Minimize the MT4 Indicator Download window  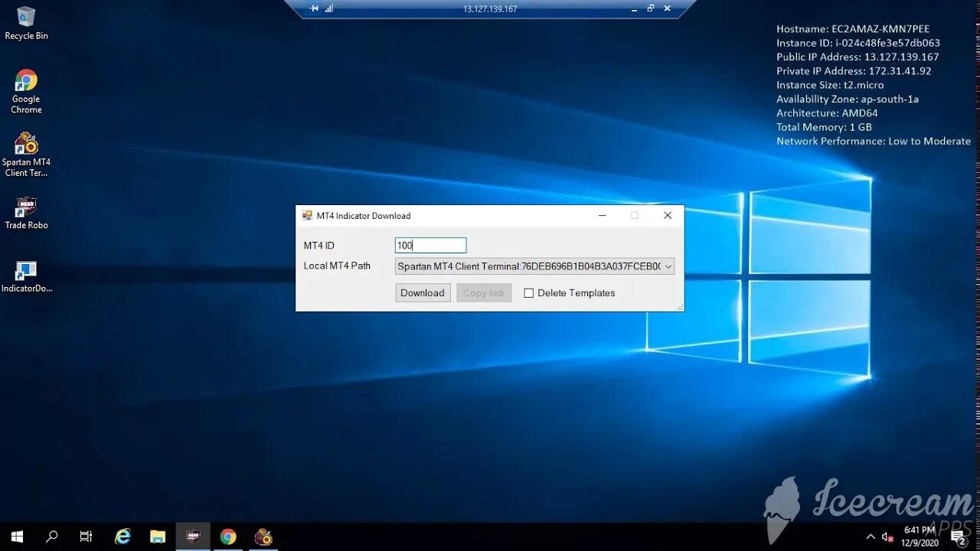click(x=602, y=216)
